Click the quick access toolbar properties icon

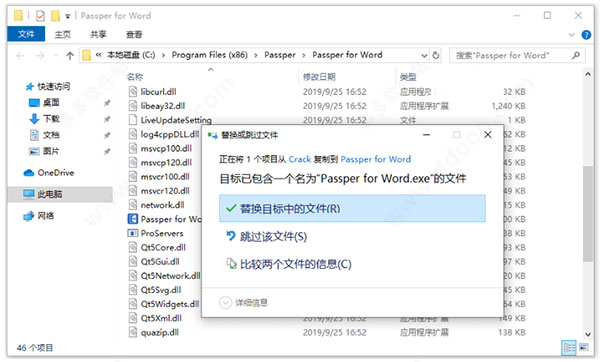pyautogui.click(x=40, y=16)
